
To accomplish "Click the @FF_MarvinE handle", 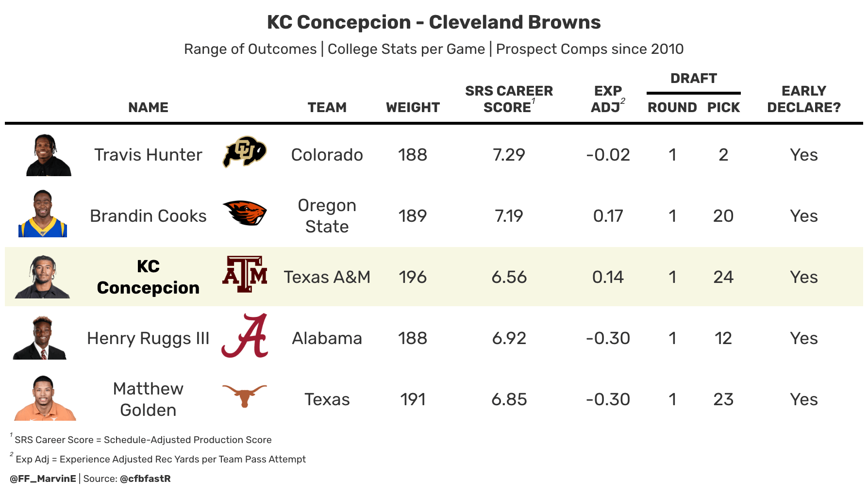I will click(43, 478).
